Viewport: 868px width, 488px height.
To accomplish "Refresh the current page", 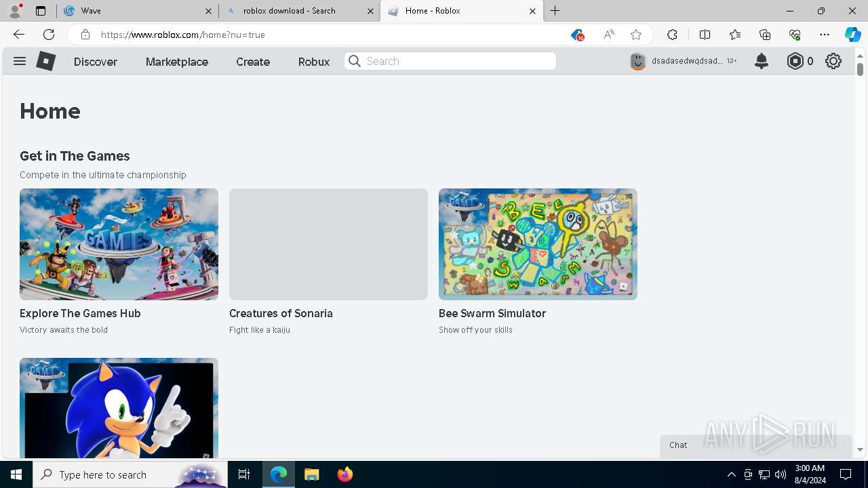I will 49,35.
